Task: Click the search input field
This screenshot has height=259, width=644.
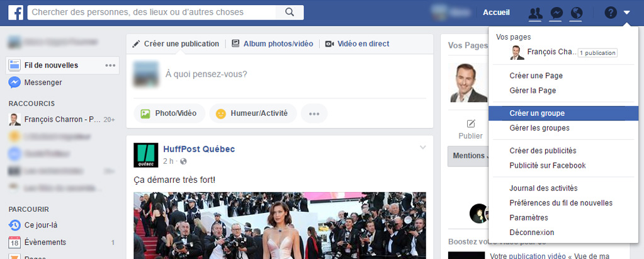Action: [x=151, y=13]
